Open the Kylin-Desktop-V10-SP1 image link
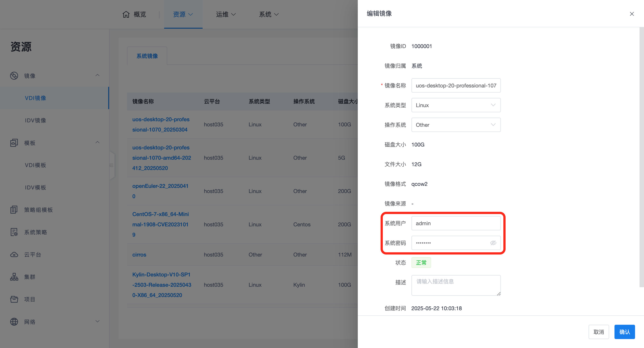The width and height of the screenshot is (644, 348). click(162, 285)
